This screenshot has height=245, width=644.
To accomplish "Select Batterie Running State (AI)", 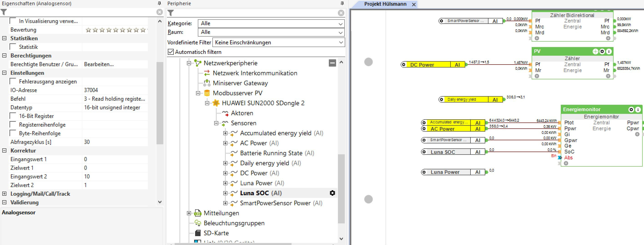I will (x=277, y=153).
